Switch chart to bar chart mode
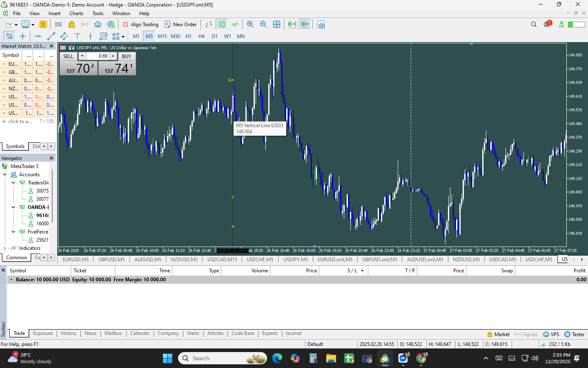This screenshot has width=588, height=368. point(209,25)
